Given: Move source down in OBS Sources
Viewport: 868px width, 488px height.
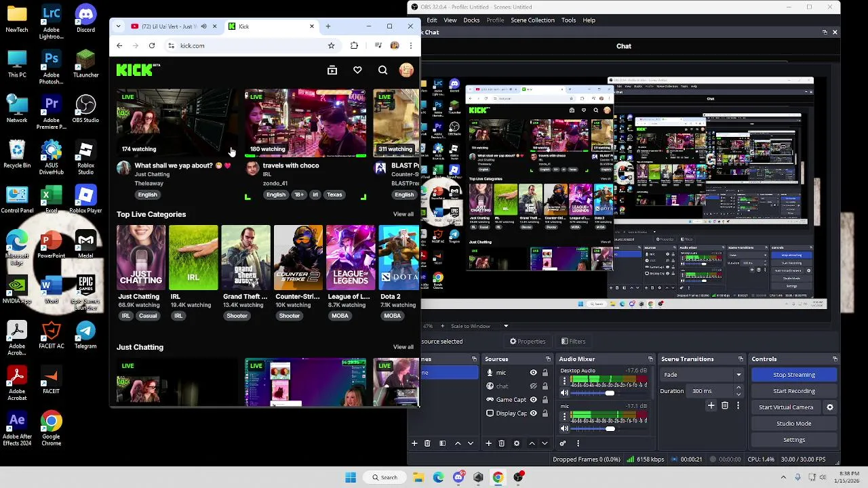Looking at the screenshot, I should (544, 443).
